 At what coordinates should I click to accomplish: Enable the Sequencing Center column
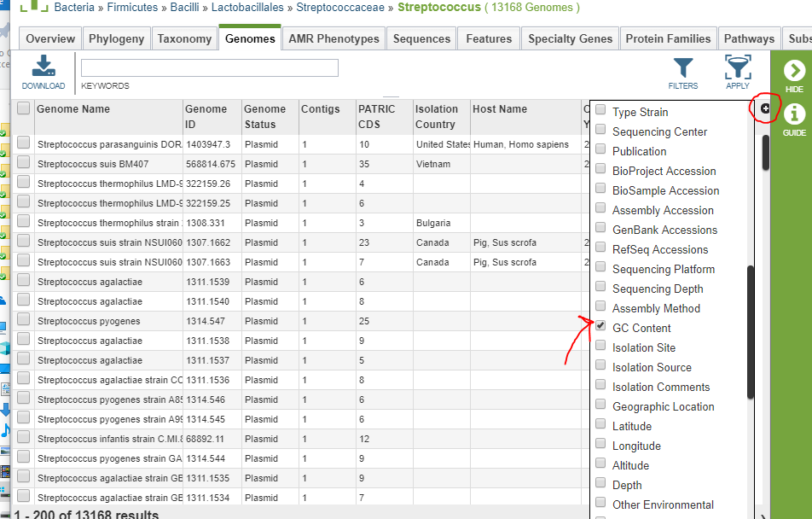[600, 129]
